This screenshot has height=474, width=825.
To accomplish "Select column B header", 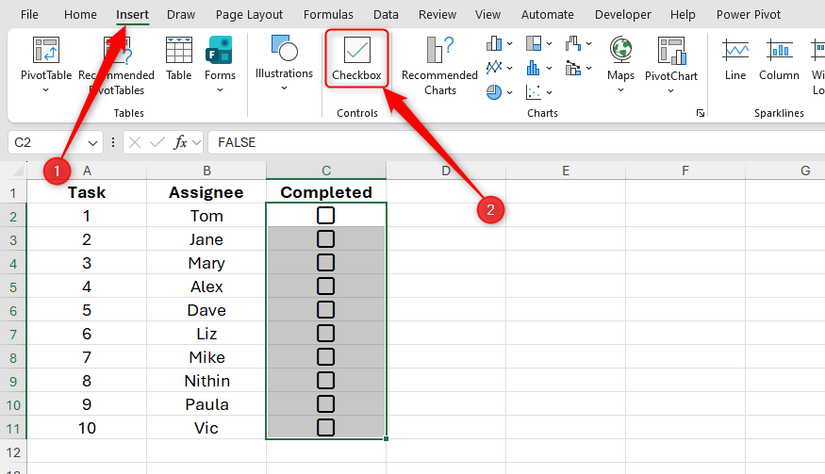I will pos(207,170).
